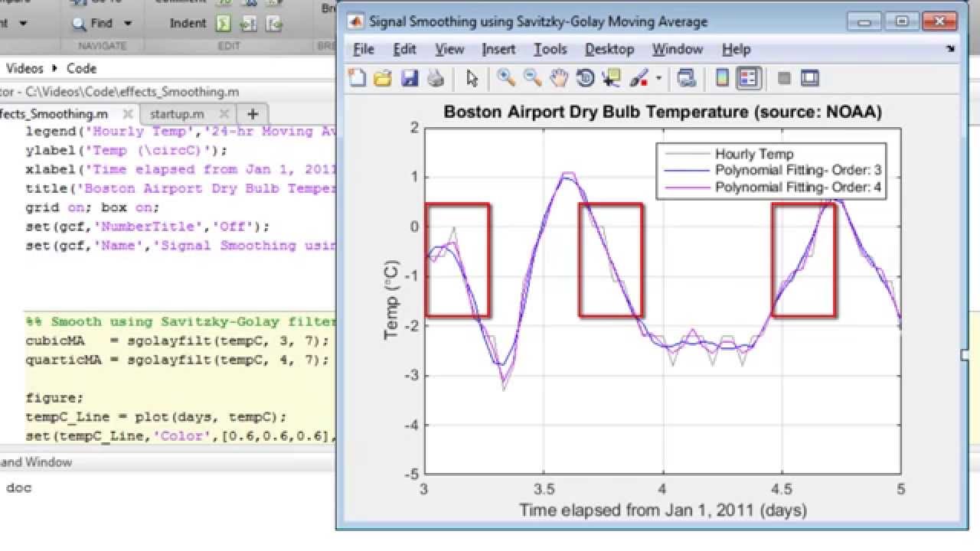Click the Link Plot icon
This screenshot has height=551, width=980.
coord(687,77)
